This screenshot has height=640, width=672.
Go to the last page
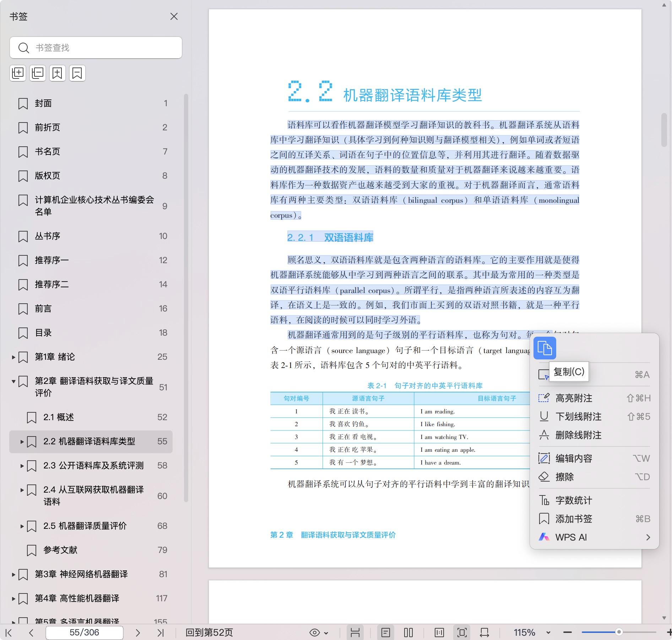click(161, 632)
